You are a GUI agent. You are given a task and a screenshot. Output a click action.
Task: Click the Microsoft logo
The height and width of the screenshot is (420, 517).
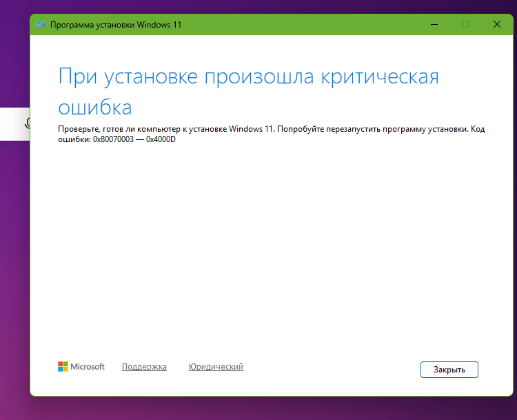click(81, 366)
